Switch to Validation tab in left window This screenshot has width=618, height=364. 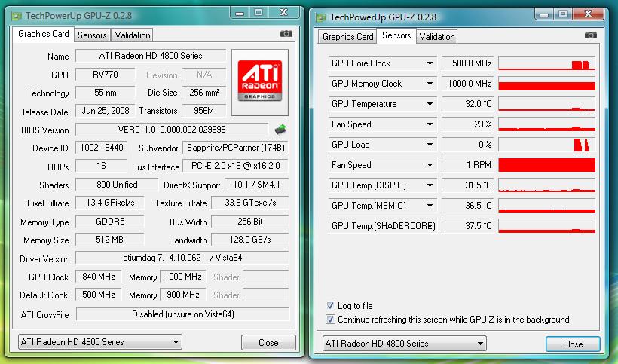[x=133, y=35]
